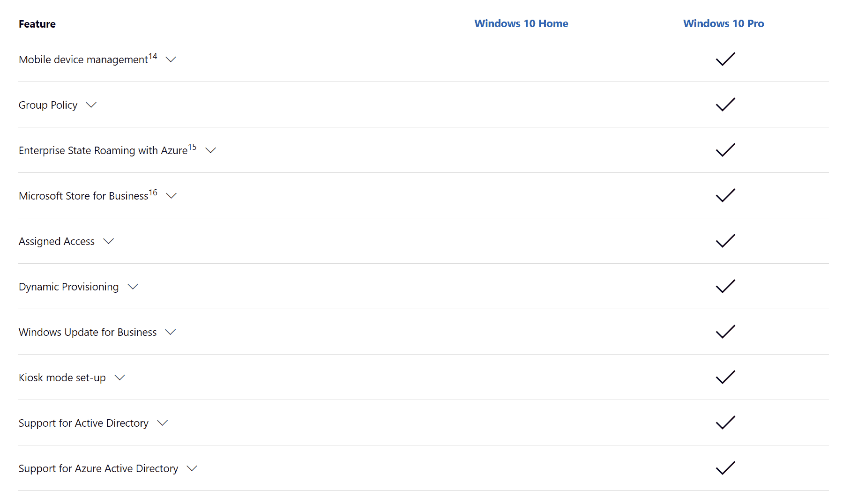850x504 pixels.
Task: Expand the Dynamic Provisioning chevron
Action: click(x=133, y=287)
